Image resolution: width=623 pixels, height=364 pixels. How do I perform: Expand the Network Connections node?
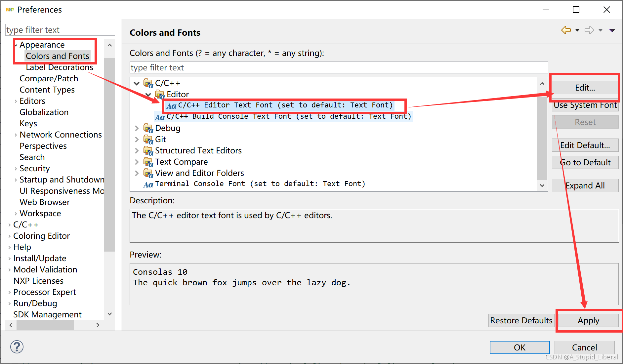point(16,135)
